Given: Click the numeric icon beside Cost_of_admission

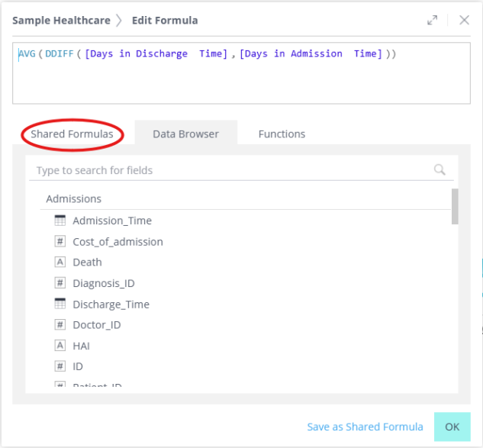Looking at the screenshot, I should [60, 241].
